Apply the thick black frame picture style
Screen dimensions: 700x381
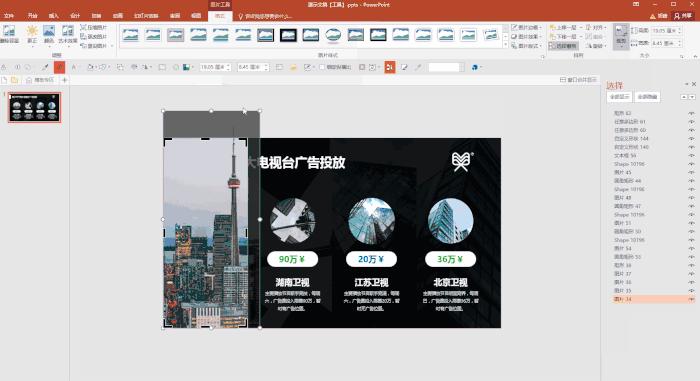[x=288, y=35]
